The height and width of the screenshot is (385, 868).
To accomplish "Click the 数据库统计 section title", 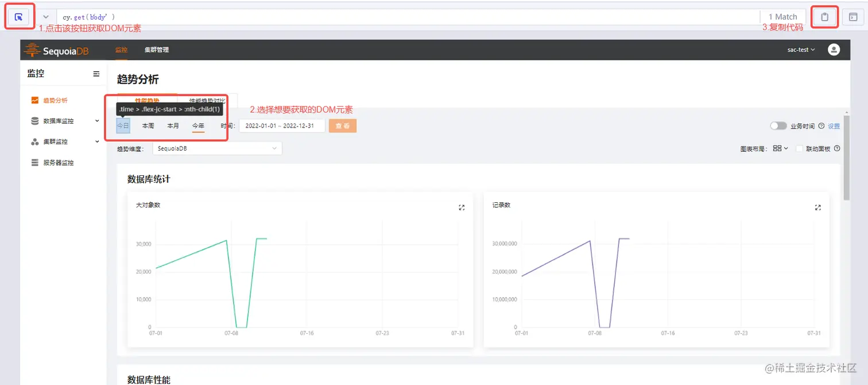I will 149,179.
